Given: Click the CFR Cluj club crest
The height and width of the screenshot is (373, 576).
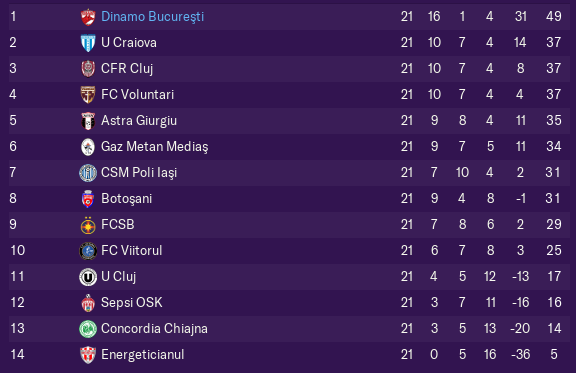Looking at the screenshot, I should (x=88, y=69).
